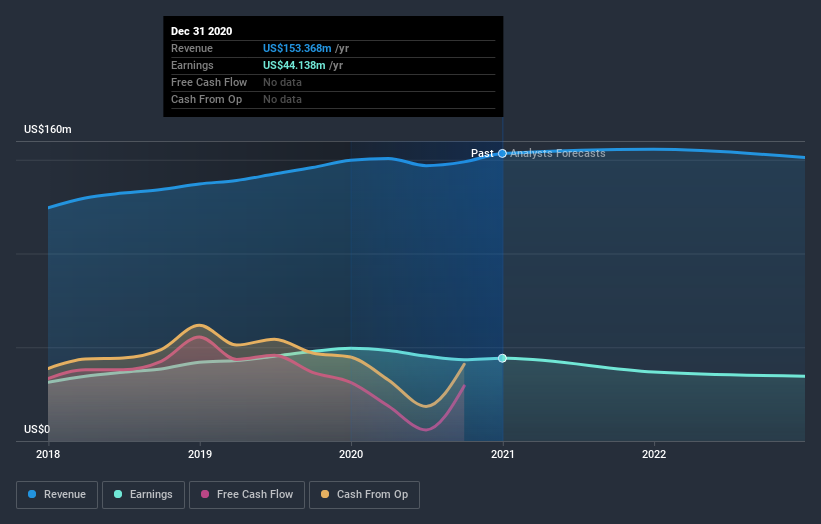The width and height of the screenshot is (821, 524).
Task: Click the US$0 y-axis label
Action: [x=37, y=429]
